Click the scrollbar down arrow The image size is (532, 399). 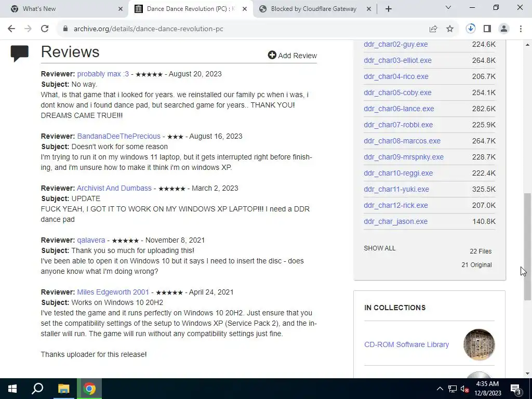point(527,374)
